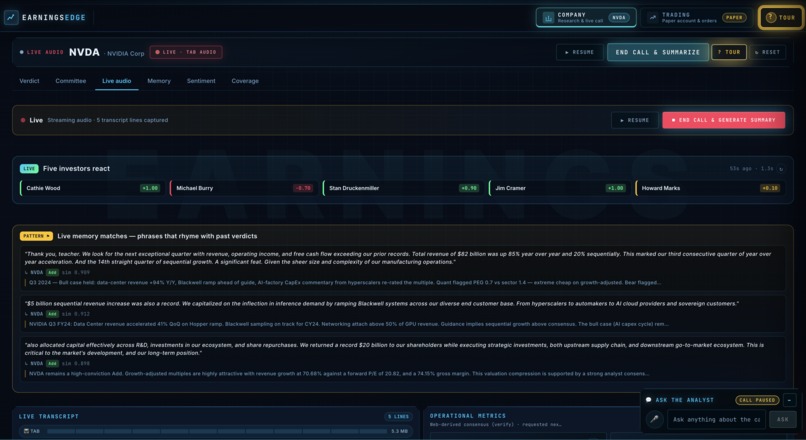Click the chat bubble icon in Ask the Analyst
The image size is (806, 440).
(648, 399)
